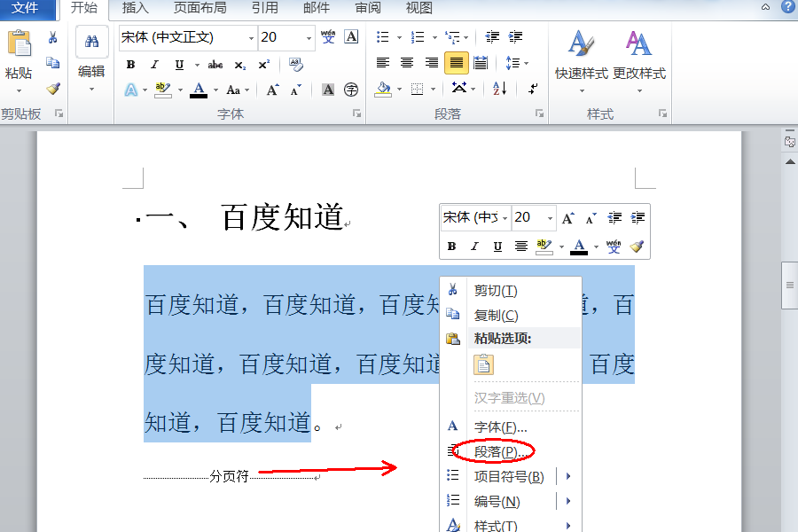Toggle Underline in the ribbon font group
Viewport: 798px width, 532px height.
coord(179,65)
